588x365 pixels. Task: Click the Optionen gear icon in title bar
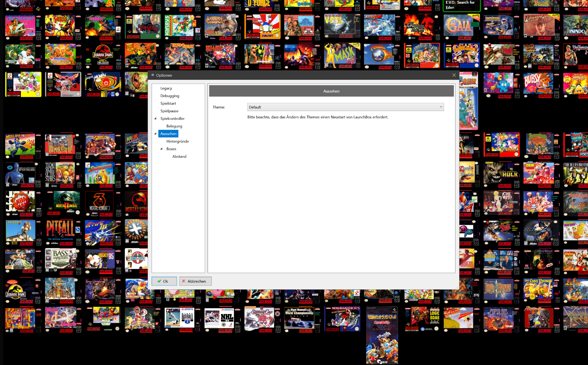click(x=153, y=75)
